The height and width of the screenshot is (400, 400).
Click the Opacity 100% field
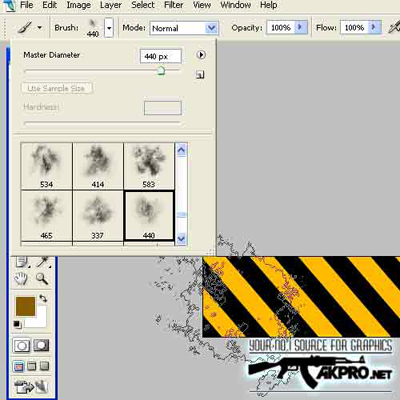[281, 27]
